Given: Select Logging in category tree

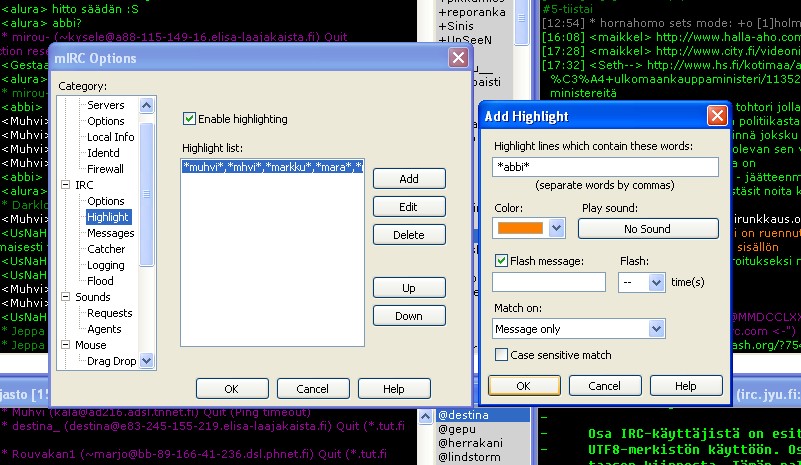Looking at the screenshot, I should click(105, 265).
